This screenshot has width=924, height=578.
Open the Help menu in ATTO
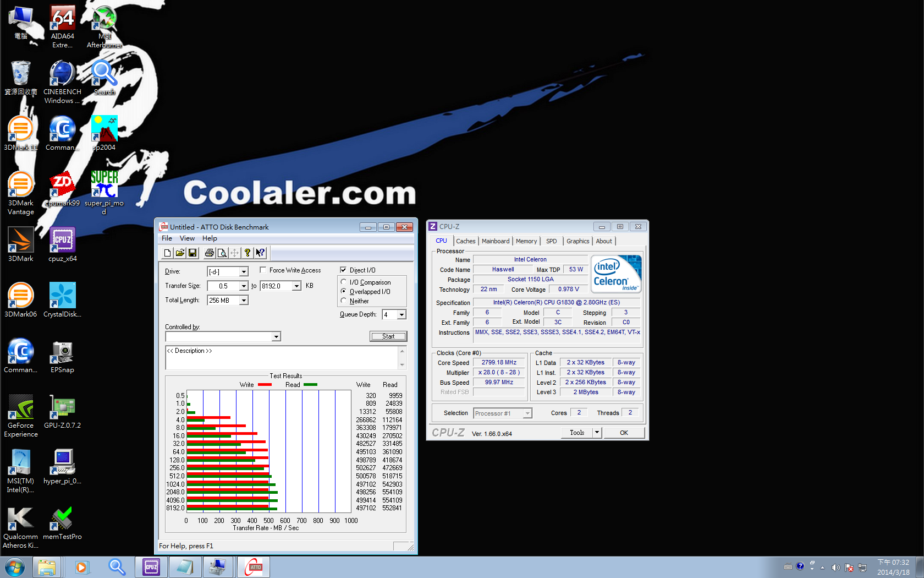(x=210, y=238)
